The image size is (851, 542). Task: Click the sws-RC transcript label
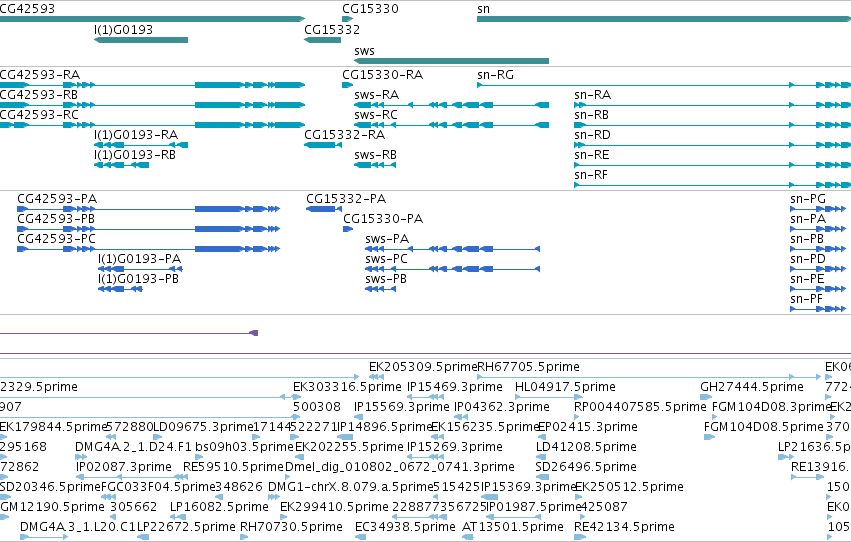click(x=376, y=115)
